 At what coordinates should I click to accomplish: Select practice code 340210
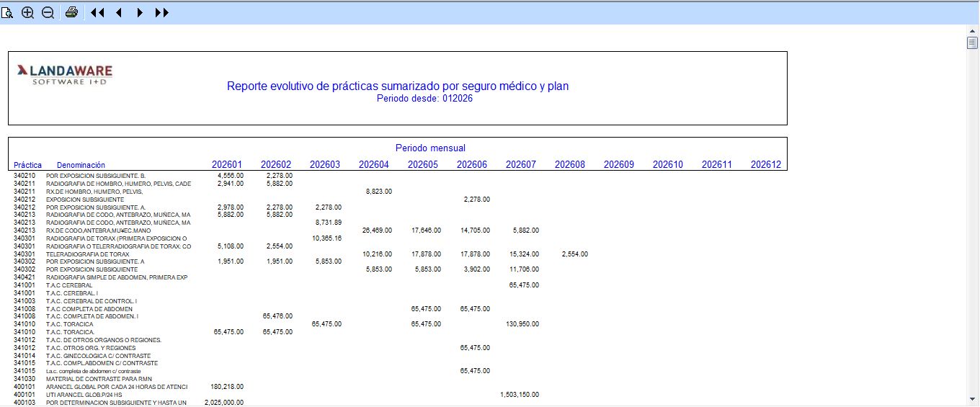click(x=24, y=176)
